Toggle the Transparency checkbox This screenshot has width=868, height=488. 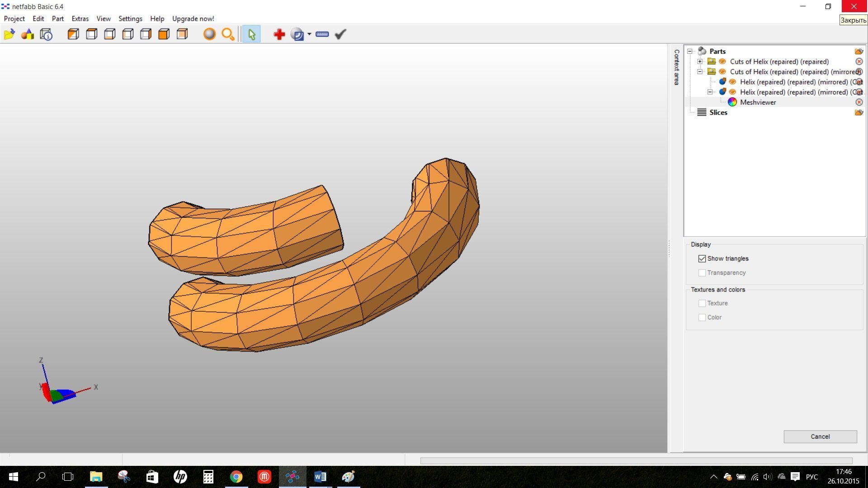point(702,272)
